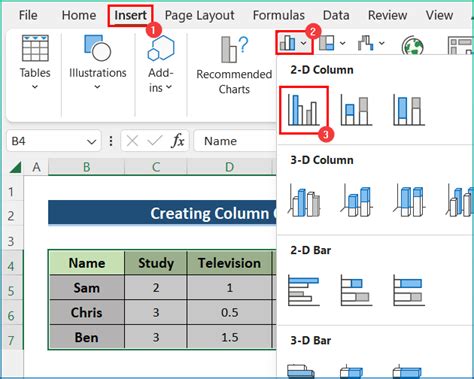474x379 pixels.
Task: Select 3-D 100% Stacked Column chart
Action: (409, 201)
